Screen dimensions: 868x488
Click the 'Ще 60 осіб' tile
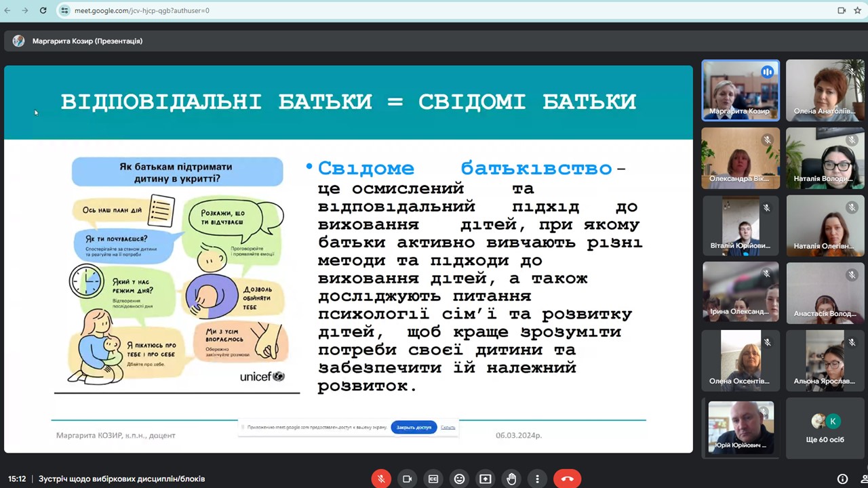[x=825, y=428]
